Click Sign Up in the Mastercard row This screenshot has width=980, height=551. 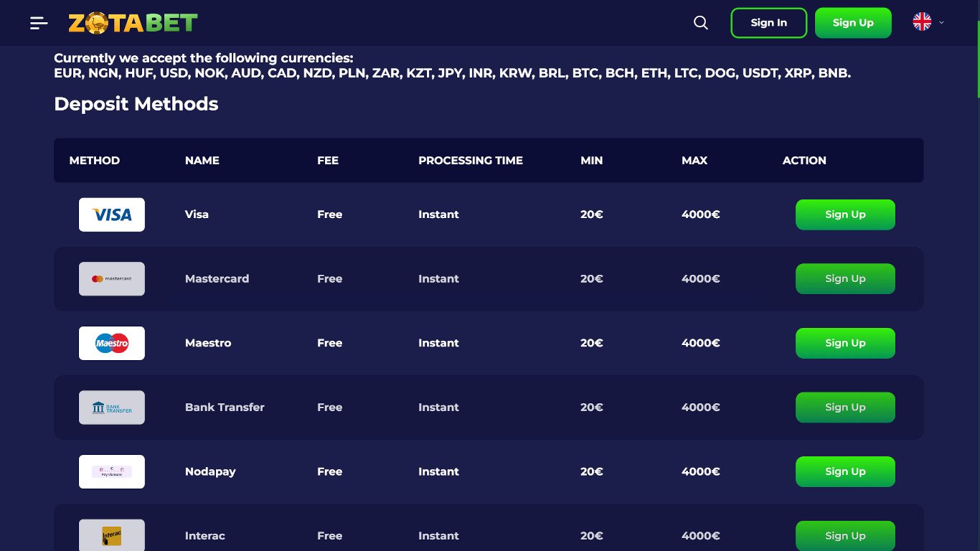(x=845, y=279)
